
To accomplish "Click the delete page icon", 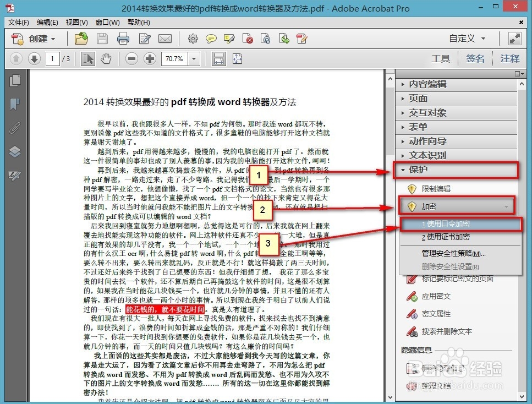I will click(x=248, y=39).
